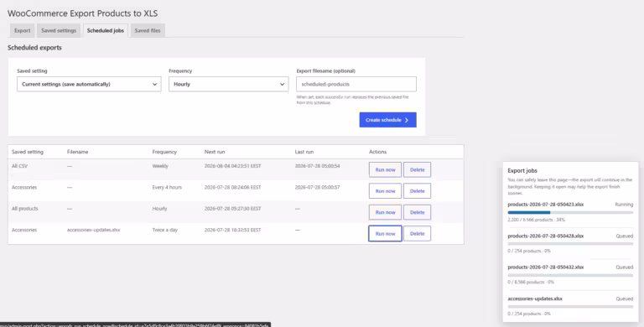Click next run 2026-07-28 10:32:53 EEST
This screenshot has height=327, width=644.
click(x=232, y=230)
